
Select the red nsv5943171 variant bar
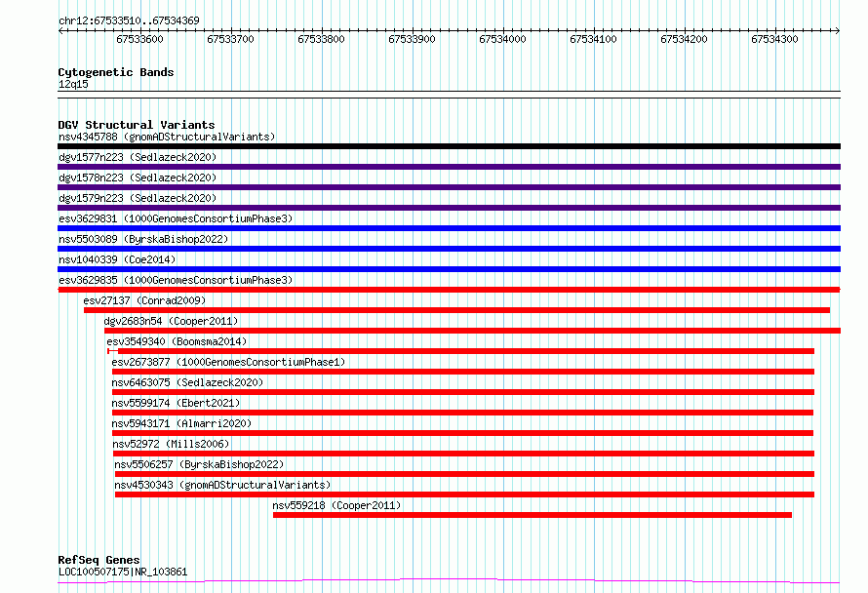tap(463, 433)
